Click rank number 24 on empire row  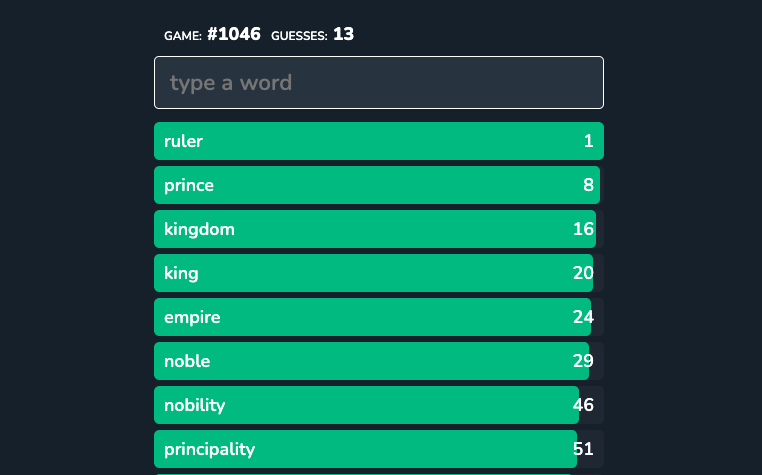(584, 317)
